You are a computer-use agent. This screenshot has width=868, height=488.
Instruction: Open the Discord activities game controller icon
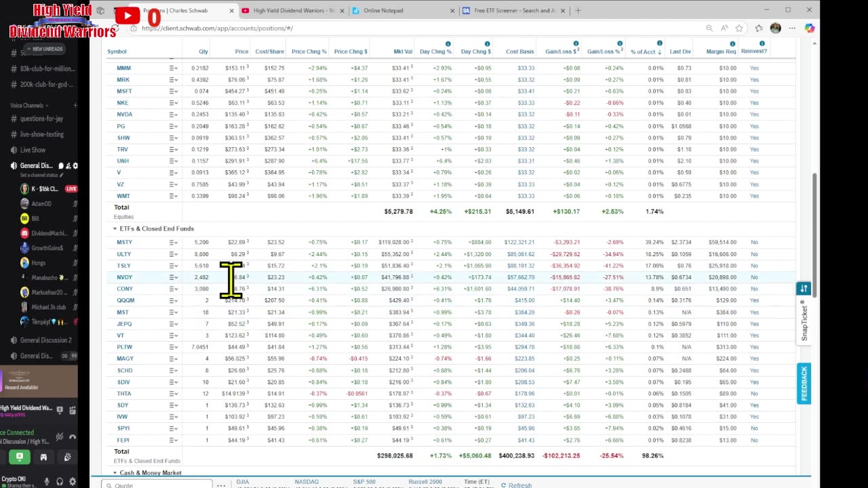click(43, 457)
